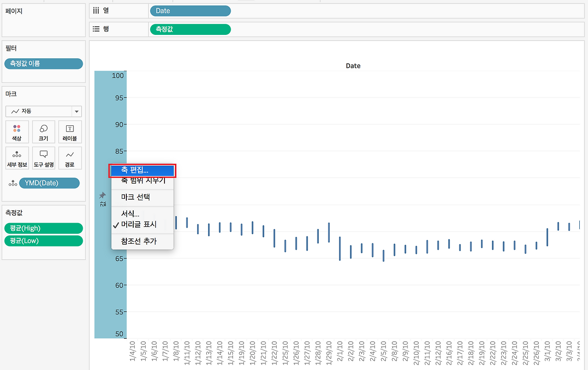This screenshot has height=370, width=588.
Task: Click the 마크 card title
Action: [x=11, y=94]
